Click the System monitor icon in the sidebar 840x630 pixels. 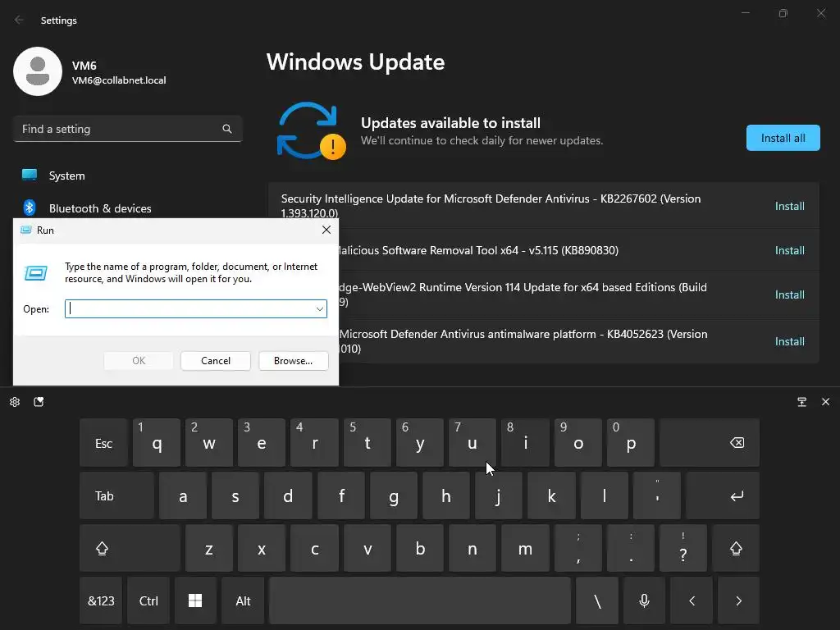tap(30, 175)
